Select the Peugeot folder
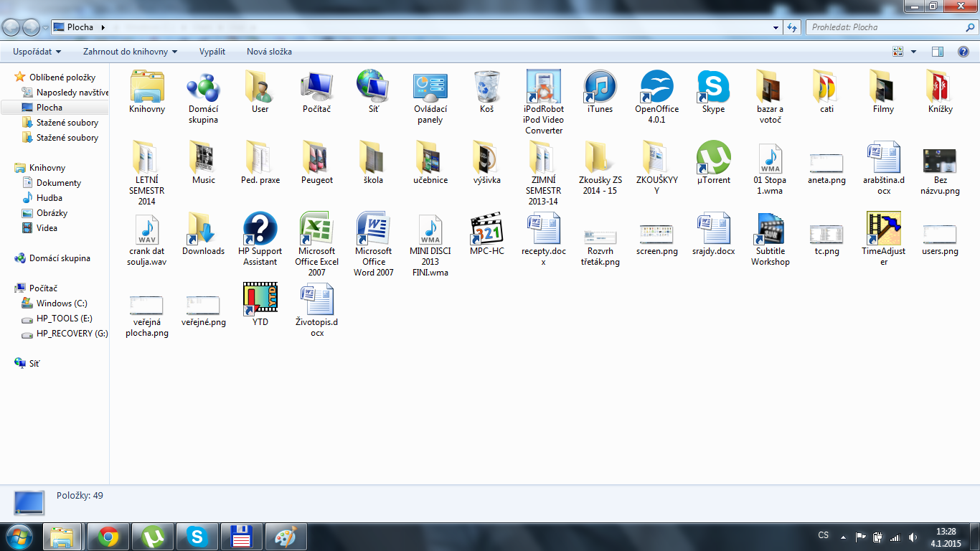 point(316,158)
